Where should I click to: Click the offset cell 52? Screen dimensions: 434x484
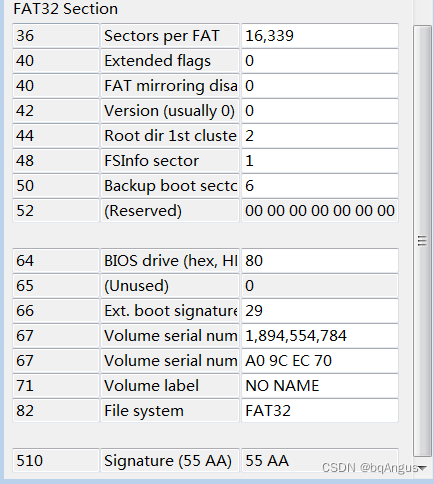click(x=56, y=211)
